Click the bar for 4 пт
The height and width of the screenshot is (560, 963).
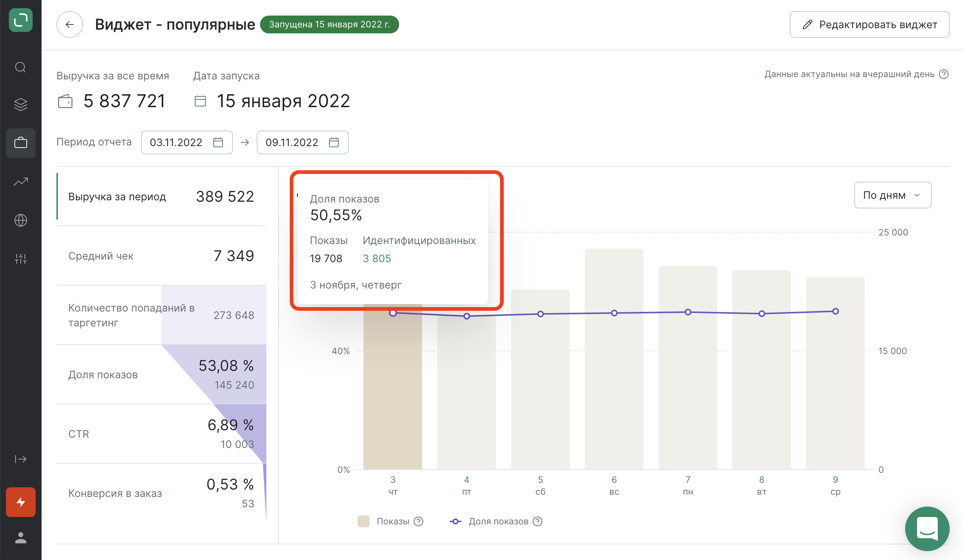click(x=467, y=392)
